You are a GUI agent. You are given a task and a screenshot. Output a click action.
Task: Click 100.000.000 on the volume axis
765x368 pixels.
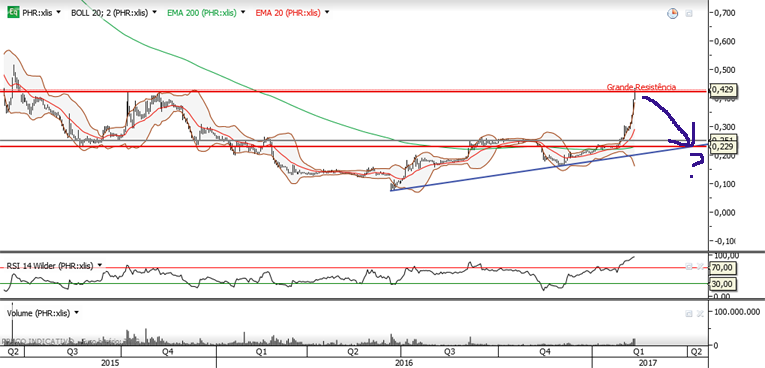pyautogui.click(x=737, y=311)
